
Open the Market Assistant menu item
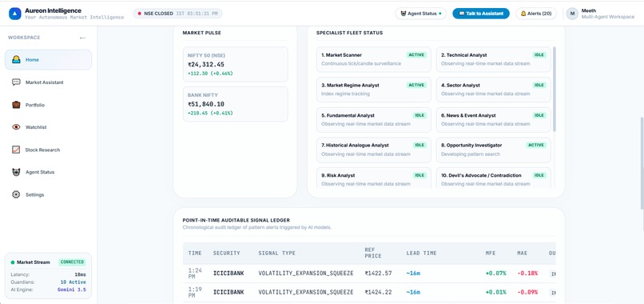[49, 82]
